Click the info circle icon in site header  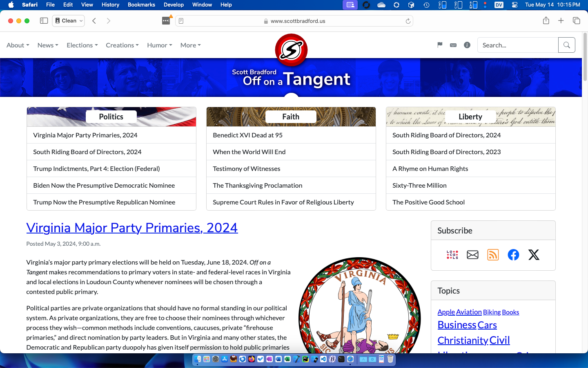(467, 45)
